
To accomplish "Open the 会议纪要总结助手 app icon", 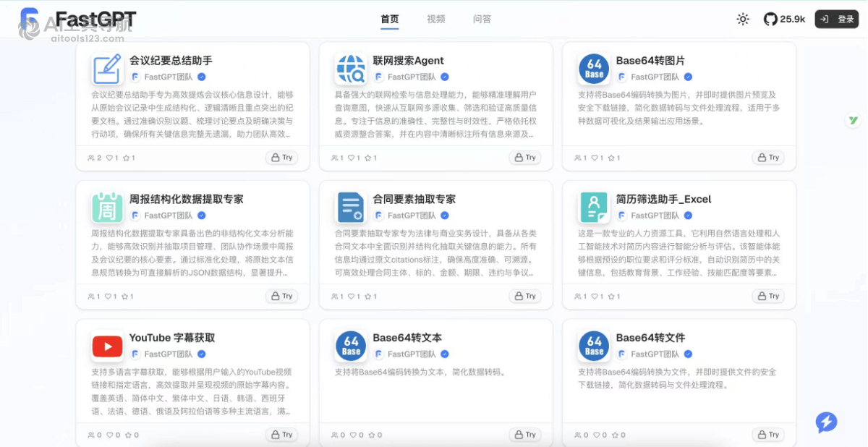I will [107, 69].
